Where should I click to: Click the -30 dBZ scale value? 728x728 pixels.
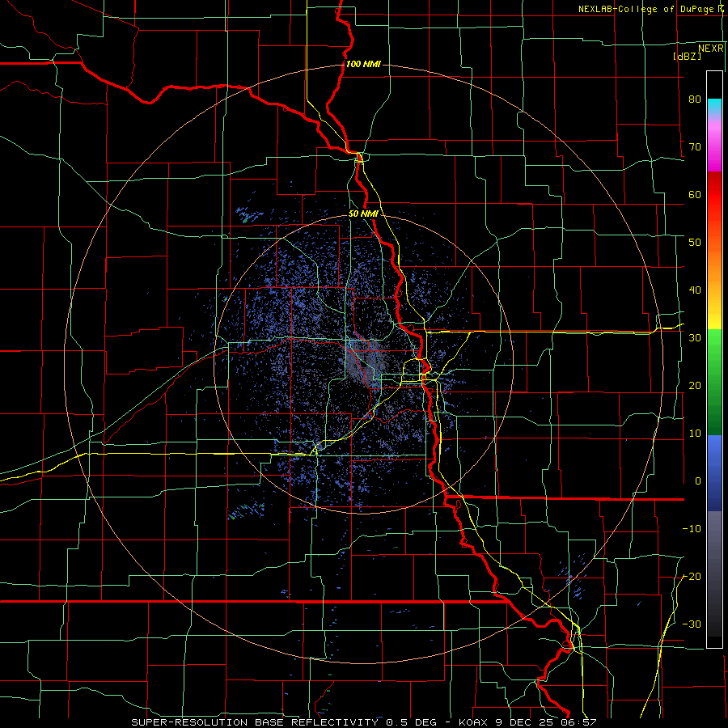pyautogui.click(x=692, y=624)
